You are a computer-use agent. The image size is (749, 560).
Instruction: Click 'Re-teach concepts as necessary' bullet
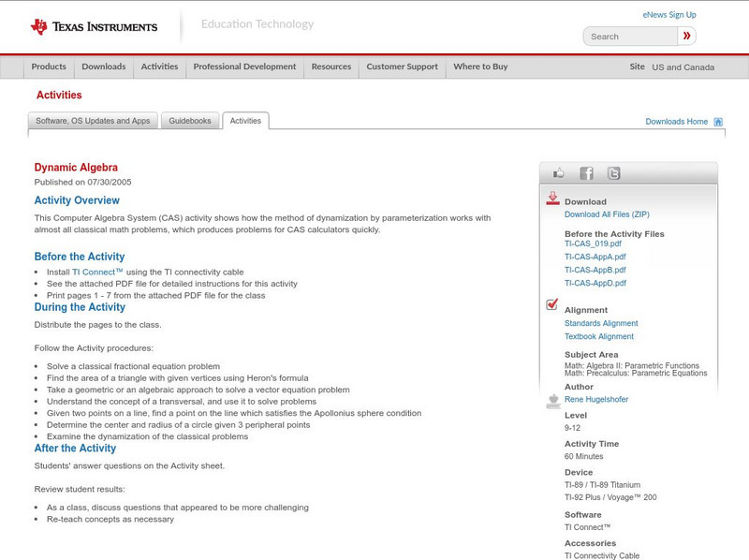pyautogui.click(x=110, y=520)
